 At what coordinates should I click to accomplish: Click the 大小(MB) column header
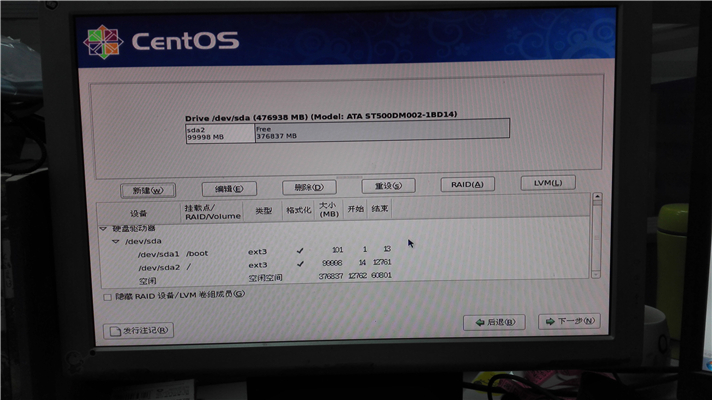click(329, 209)
